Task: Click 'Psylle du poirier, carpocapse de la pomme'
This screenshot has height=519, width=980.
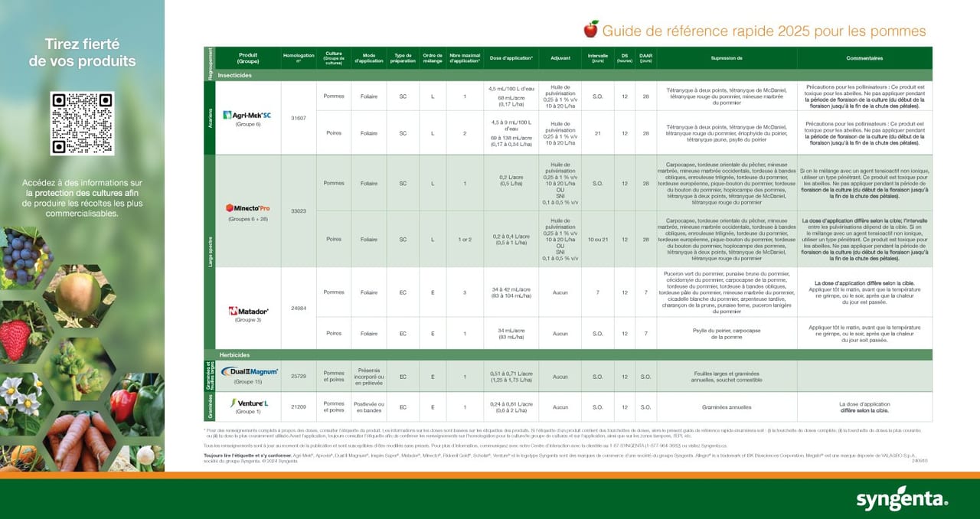Action: (x=727, y=334)
